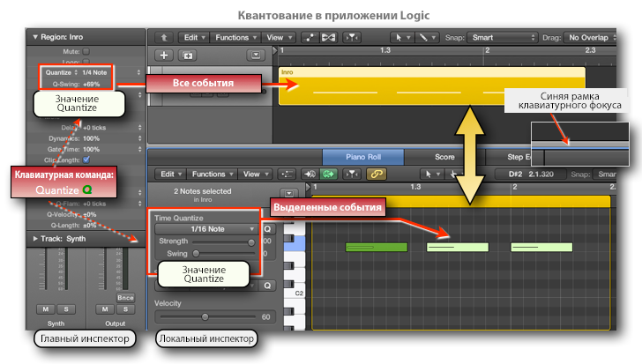Open the track header options arrow button
This screenshot has width=642, height=364.
coord(256,55)
